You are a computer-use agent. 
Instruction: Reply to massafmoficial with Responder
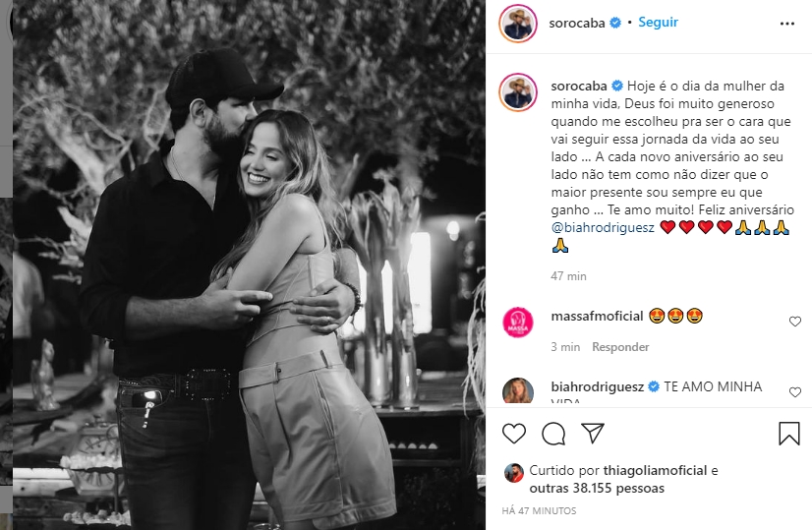click(620, 347)
